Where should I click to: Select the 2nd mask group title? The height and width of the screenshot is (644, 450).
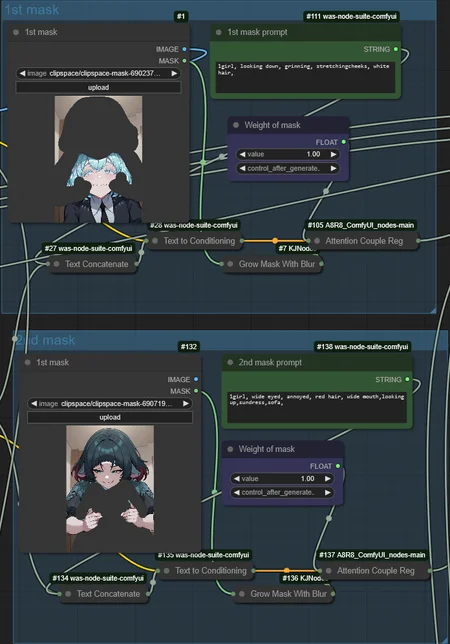click(45, 340)
